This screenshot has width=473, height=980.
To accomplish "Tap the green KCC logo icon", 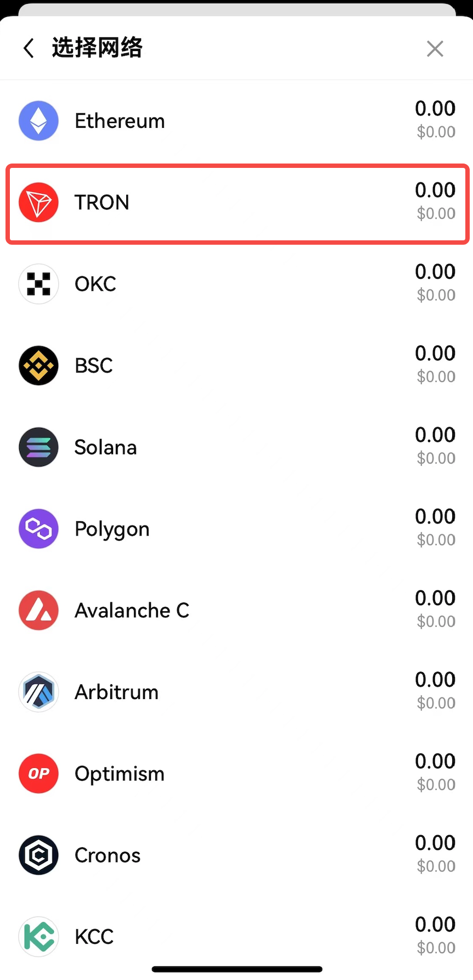I will [x=38, y=937].
